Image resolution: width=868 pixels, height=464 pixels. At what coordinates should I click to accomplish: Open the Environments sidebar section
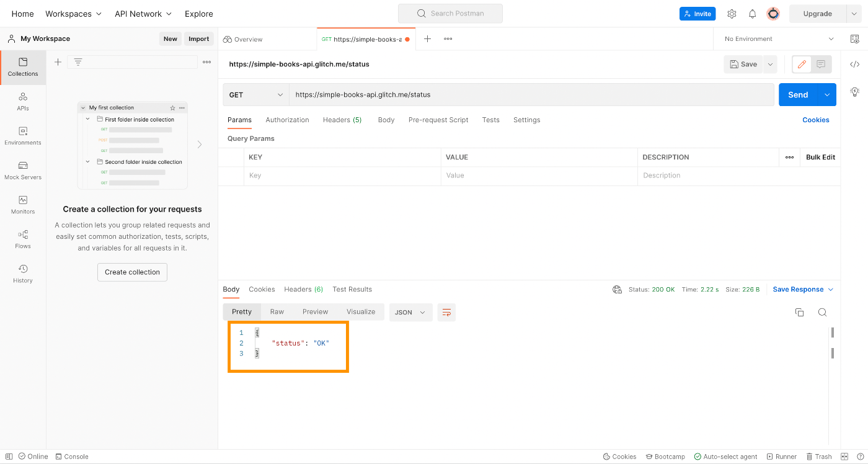click(x=23, y=136)
